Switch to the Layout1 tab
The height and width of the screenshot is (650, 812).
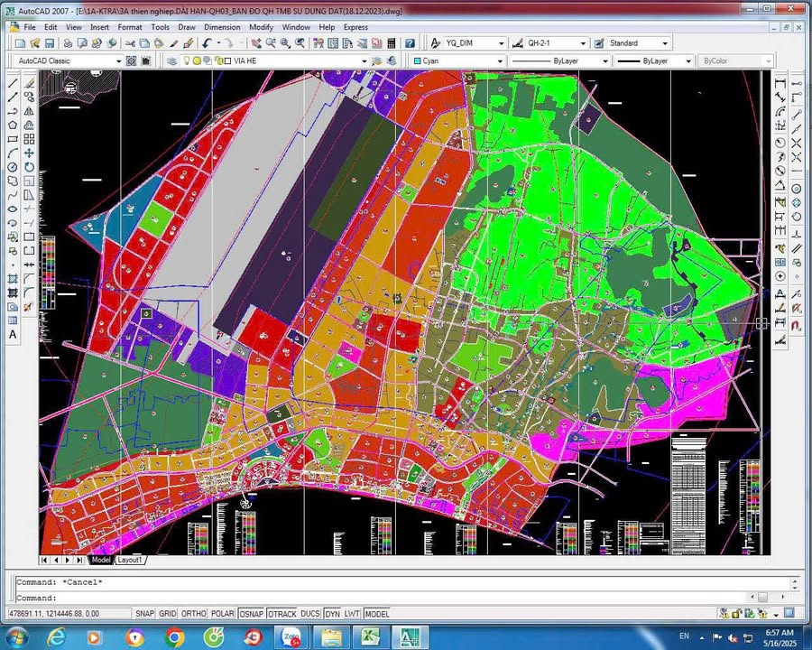130,560
